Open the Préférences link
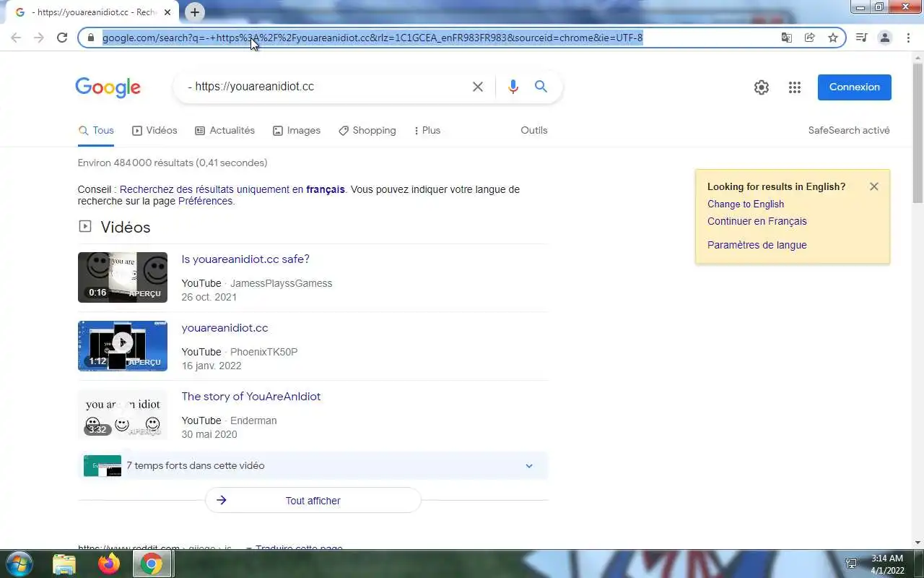 [205, 201]
